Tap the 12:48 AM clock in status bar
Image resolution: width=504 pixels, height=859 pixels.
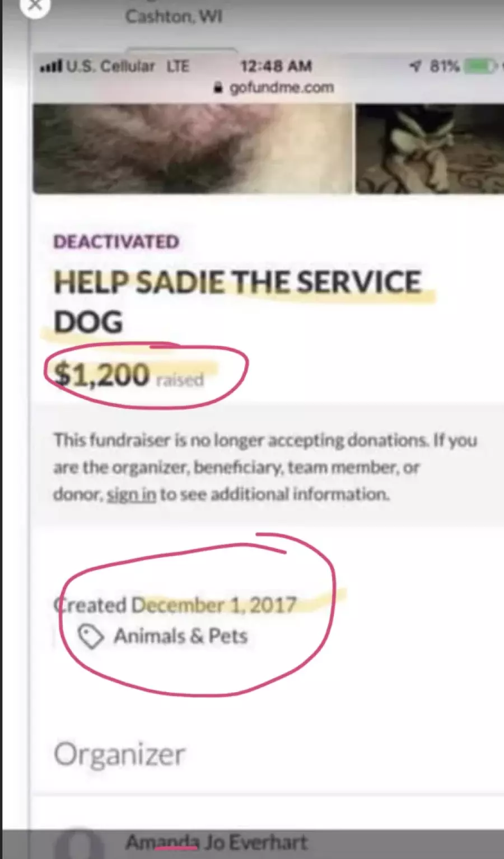point(276,66)
